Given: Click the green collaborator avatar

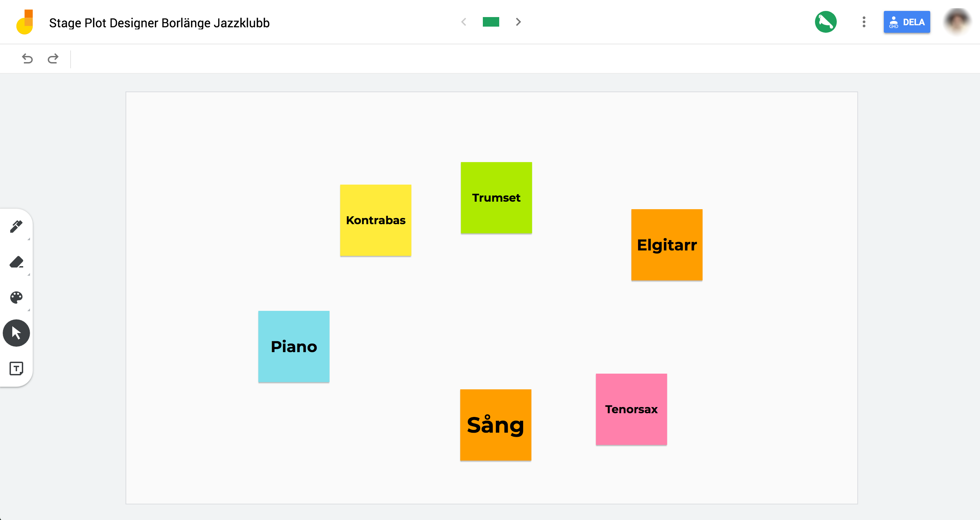Looking at the screenshot, I should pyautogui.click(x=826, y=22).
